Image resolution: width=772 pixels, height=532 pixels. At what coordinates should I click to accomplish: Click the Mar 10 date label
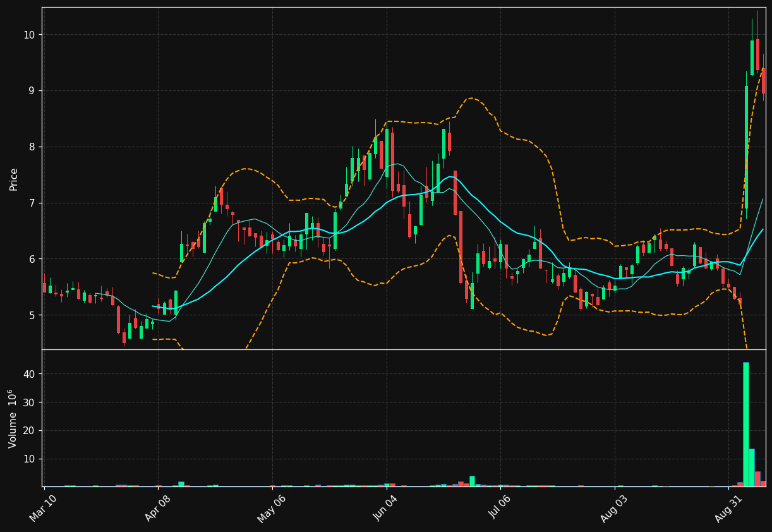[44, 509]
